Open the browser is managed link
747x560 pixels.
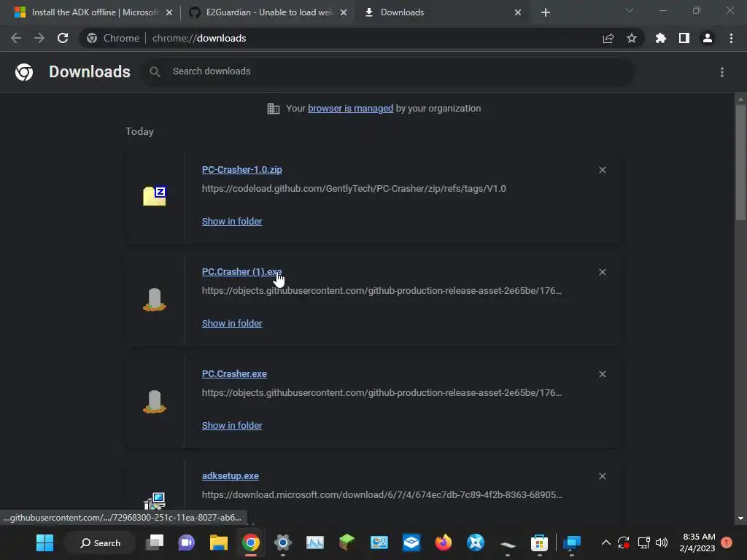click(x=350, y=109)
